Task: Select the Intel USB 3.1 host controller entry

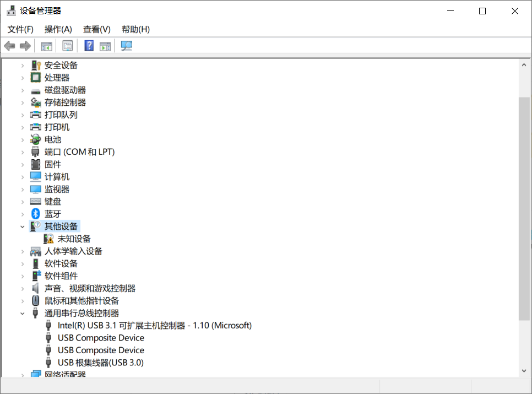Action: [x=155, y=325]
